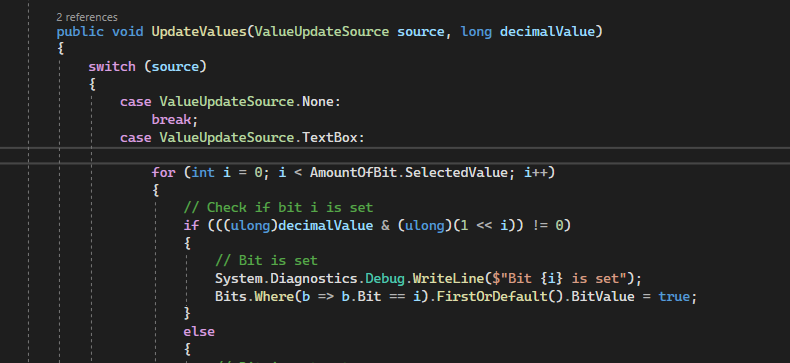Screen dimensions: 790x363
Task: Select ValueUpdateSource type in the method signature
Action: (322, 32)
